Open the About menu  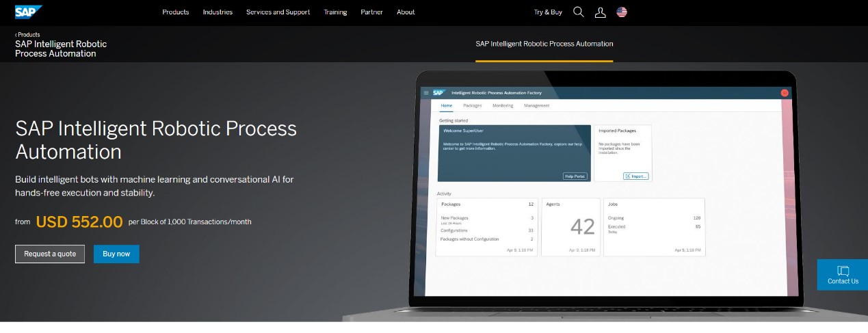click(x=406, y=12)
